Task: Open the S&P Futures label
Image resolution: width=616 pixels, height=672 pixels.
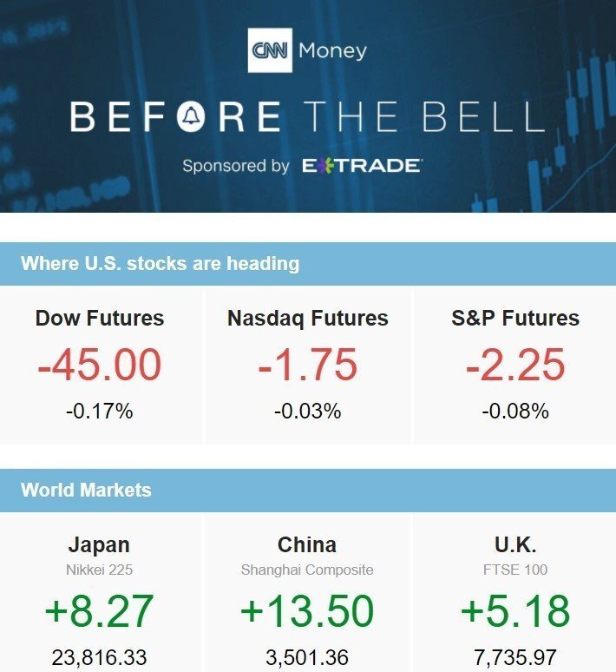Action: pos(515,319)
